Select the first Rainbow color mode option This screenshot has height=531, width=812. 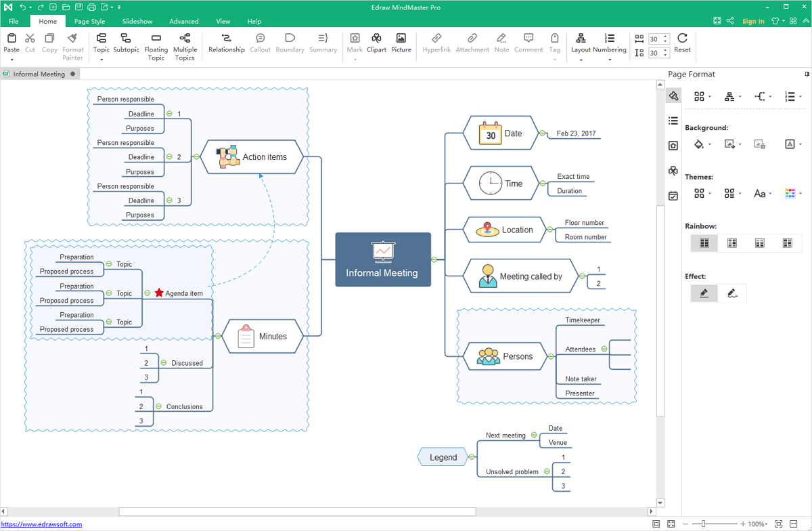[704, 243]
